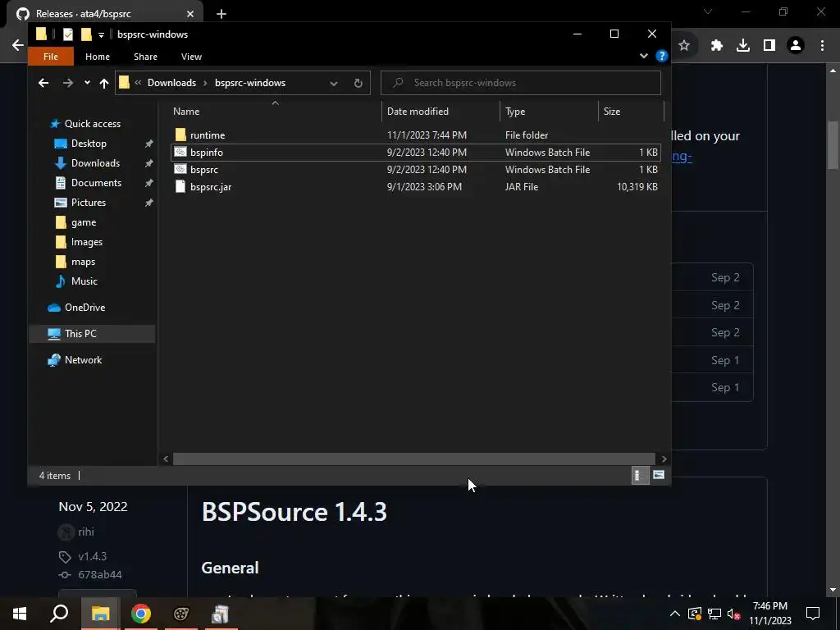Open the maps folder in sidebar
The image size is (840, 630).
pyautogui.click(x=83, y=262)
